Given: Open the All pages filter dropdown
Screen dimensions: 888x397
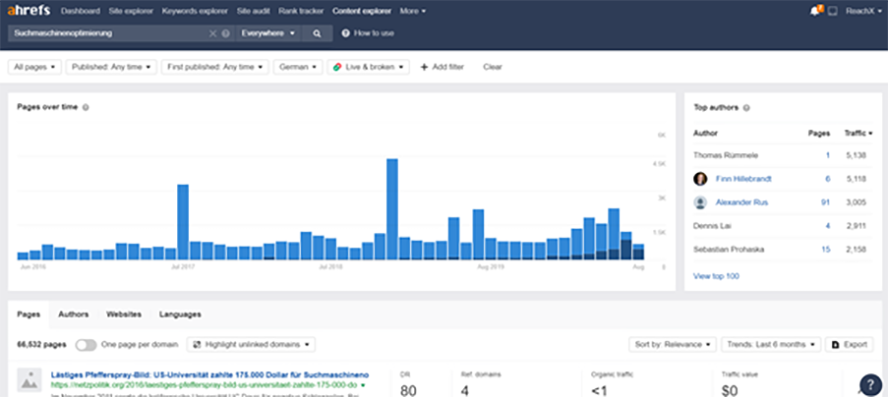Looking at the screenshot, I should (x=35, y=67).
